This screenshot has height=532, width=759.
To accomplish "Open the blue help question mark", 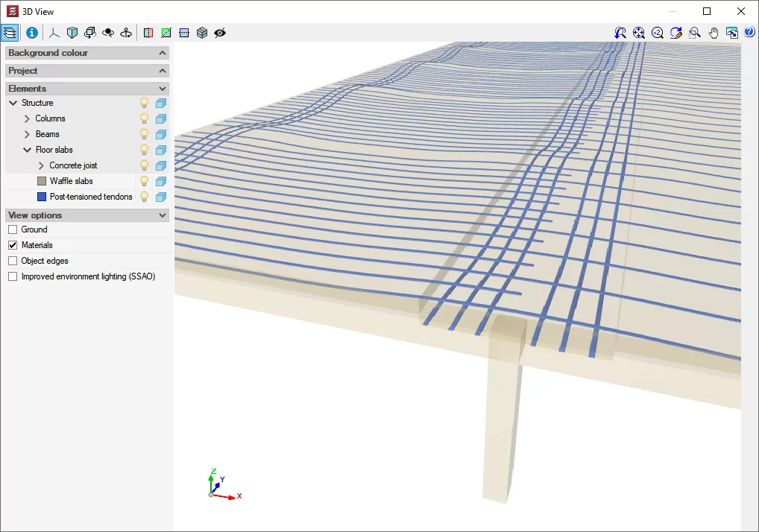I will tap(749, 32).
